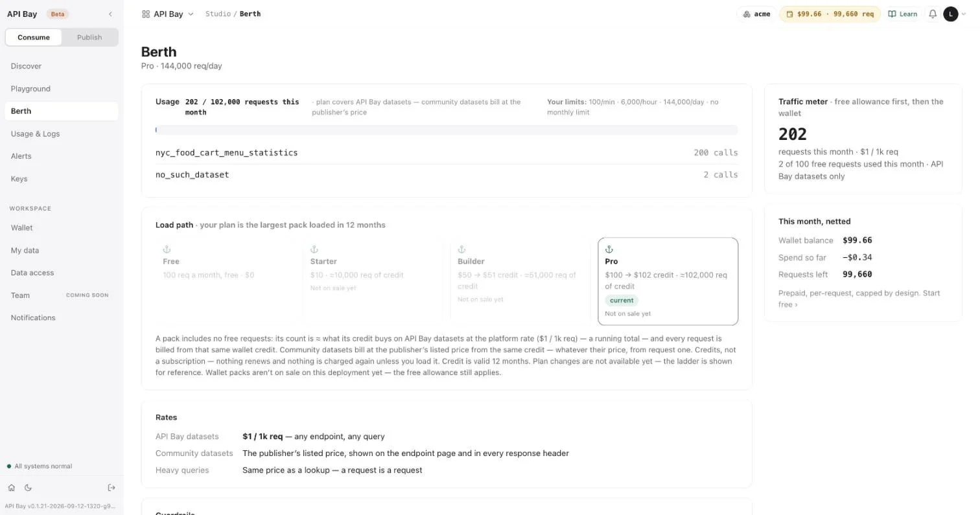Click the Studio breadcrumb

(x=218, y=14)
